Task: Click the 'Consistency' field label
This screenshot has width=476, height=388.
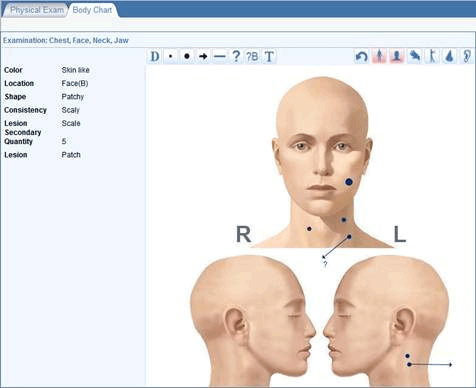Action: pyautogui.click(x=25, y=110)
